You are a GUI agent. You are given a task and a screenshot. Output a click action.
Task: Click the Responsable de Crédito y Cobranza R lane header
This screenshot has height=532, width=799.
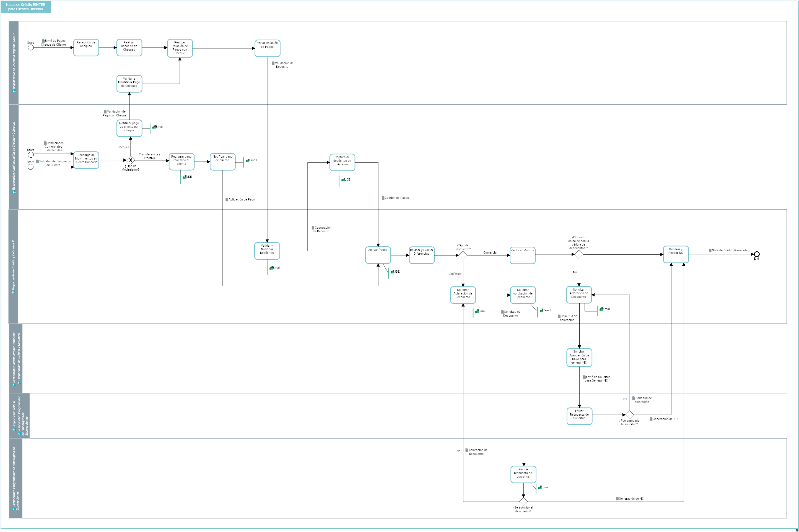point(14,267)
